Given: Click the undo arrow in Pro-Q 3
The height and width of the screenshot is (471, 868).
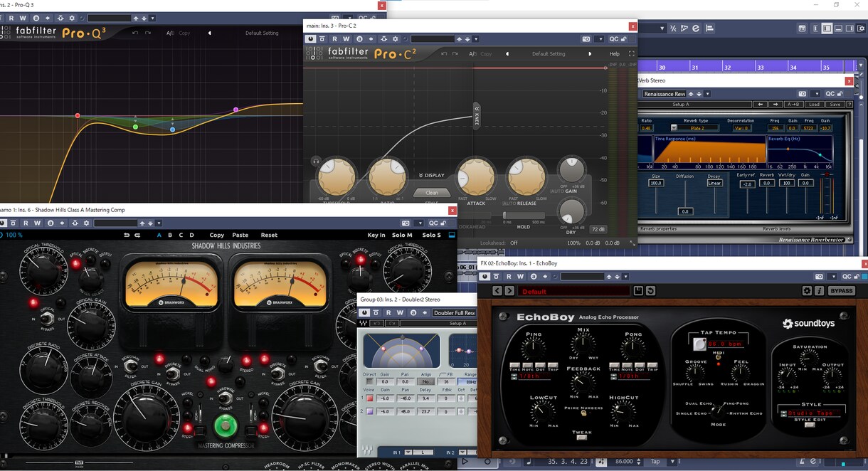Looking at the screenshot, I should 134,33.
